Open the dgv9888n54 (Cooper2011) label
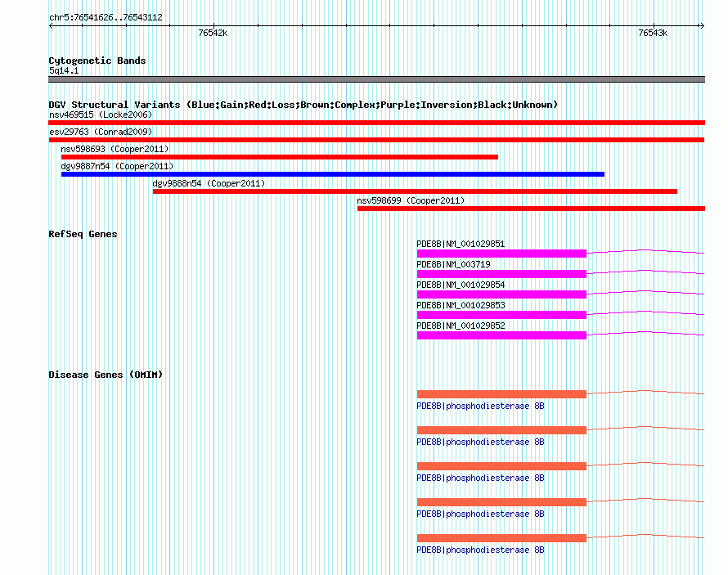 pyautogui.click(x=209, y=183)
